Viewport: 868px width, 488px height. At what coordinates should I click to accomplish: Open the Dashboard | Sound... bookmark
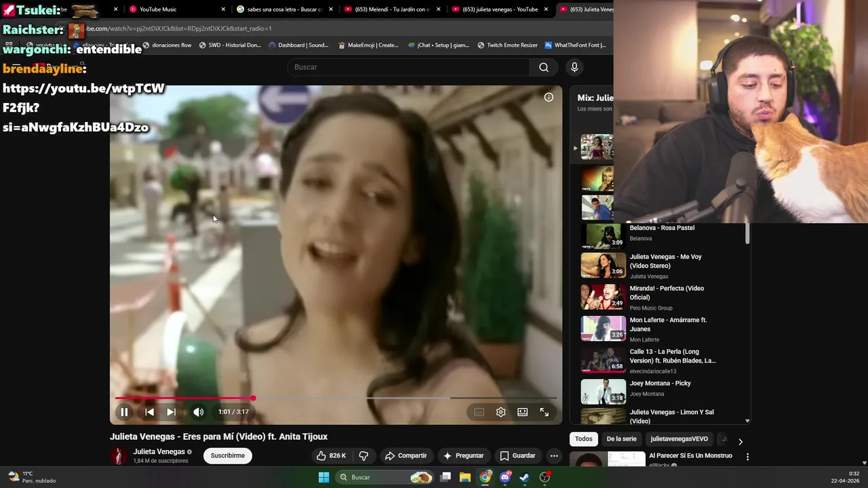click(298, 45)
